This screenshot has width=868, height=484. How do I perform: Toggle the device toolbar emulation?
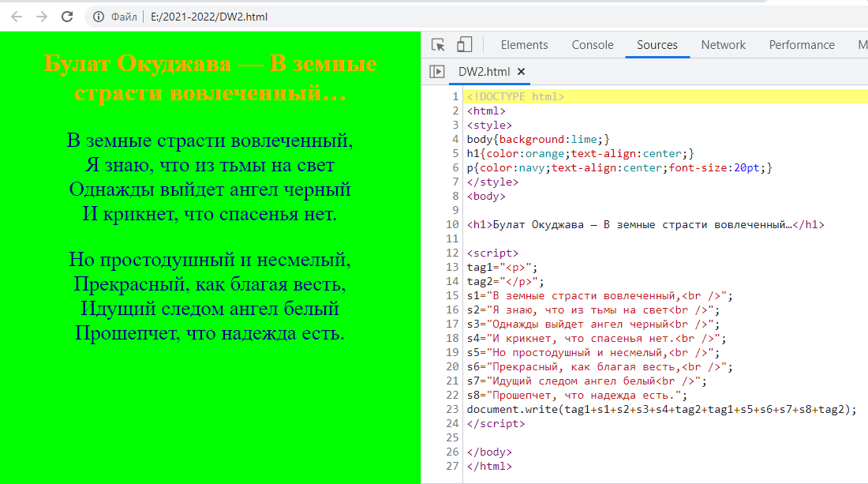pyautogui.click(x=465, y=45)
